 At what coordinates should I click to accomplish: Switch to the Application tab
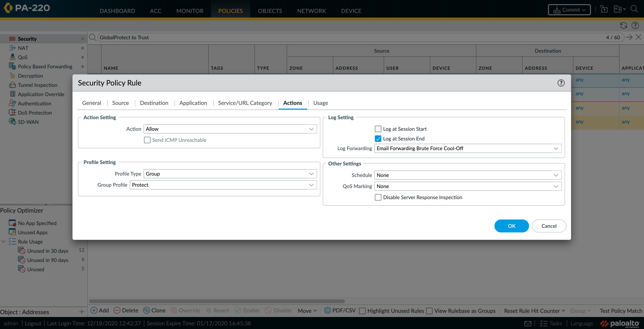[193, 102]
